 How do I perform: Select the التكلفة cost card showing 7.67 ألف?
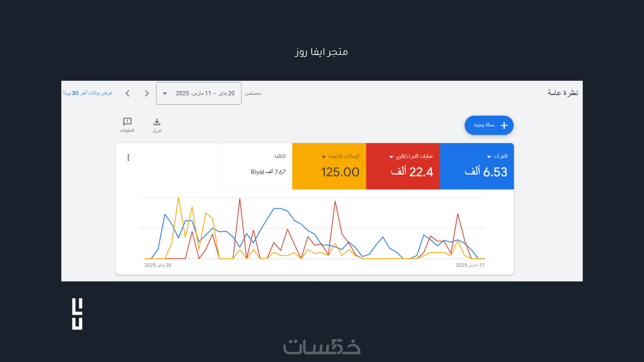(255, 166)
